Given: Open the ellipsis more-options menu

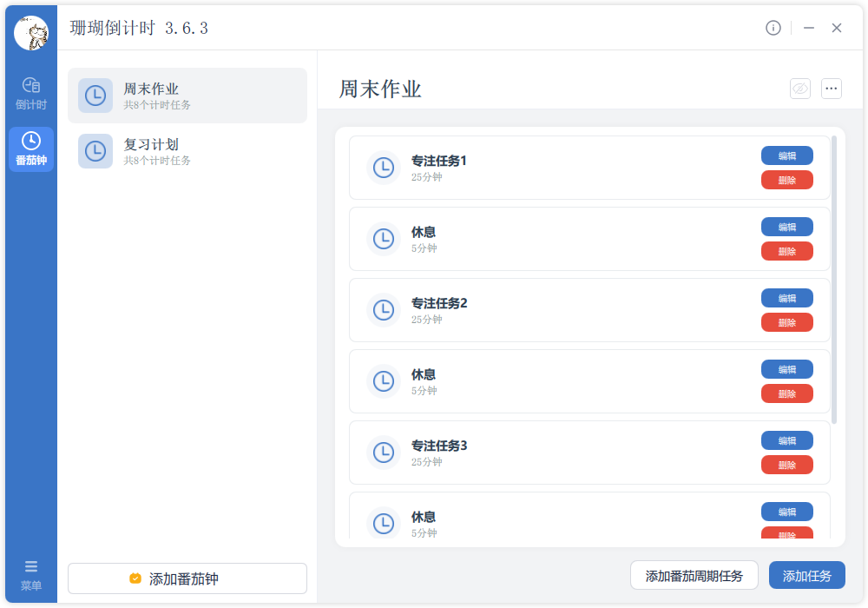Looking at the screenshot, I should pos(831,89).
